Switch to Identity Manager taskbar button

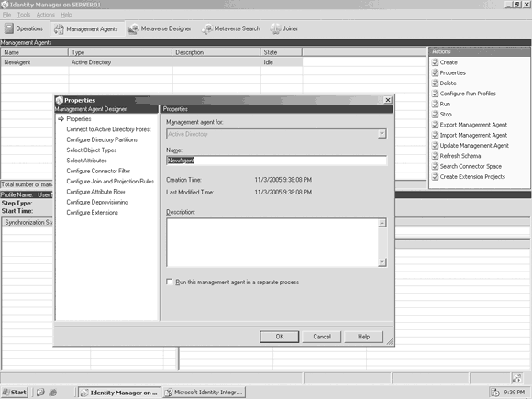[x=120, y=393]
